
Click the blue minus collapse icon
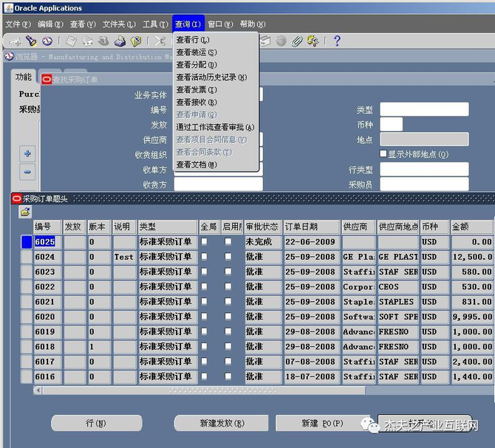coord(27,172)
